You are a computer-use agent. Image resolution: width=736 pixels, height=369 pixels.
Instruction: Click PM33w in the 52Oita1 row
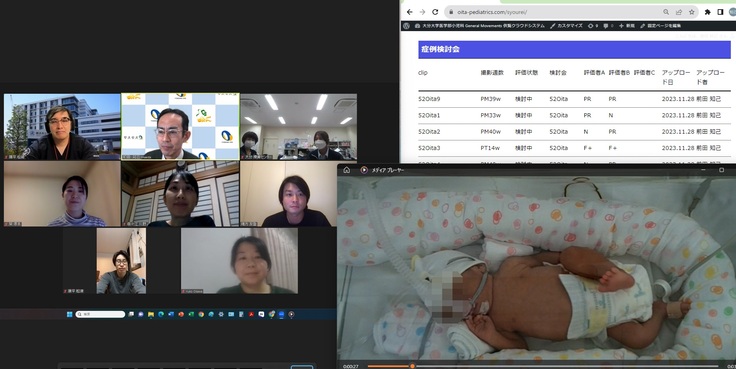pos(491,115)
